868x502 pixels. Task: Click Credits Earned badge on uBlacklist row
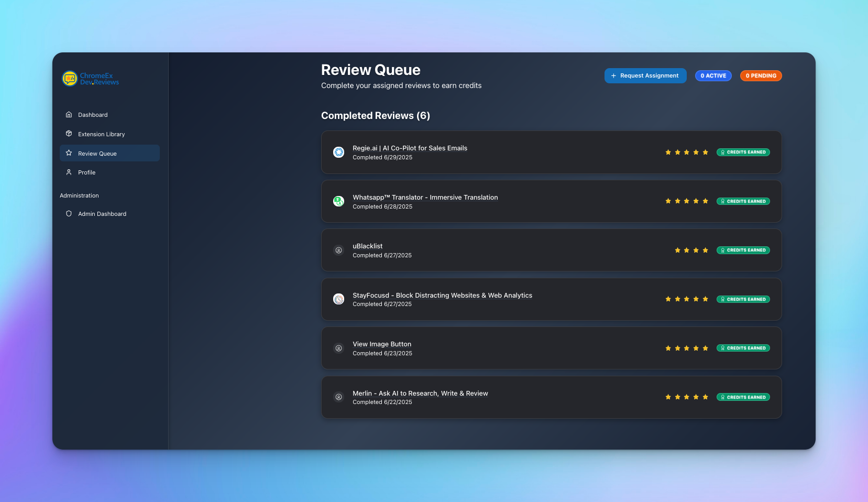click(743, 250)
